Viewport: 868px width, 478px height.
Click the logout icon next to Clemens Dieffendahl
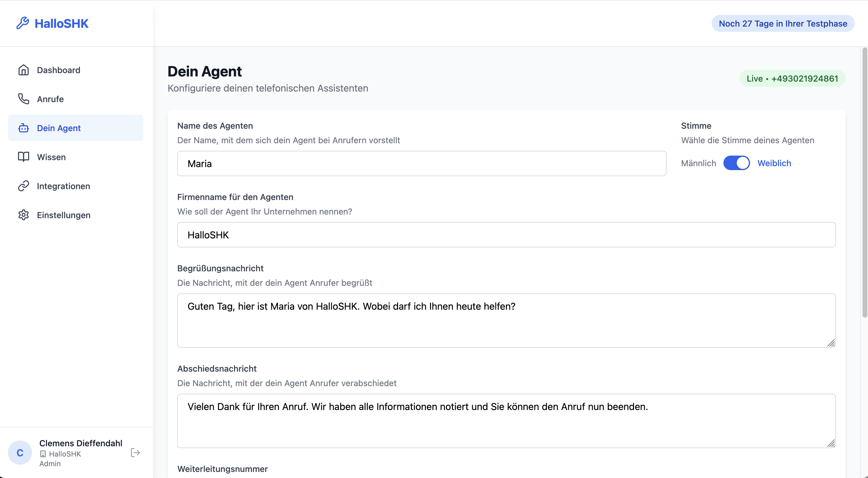tap(135, 453)
